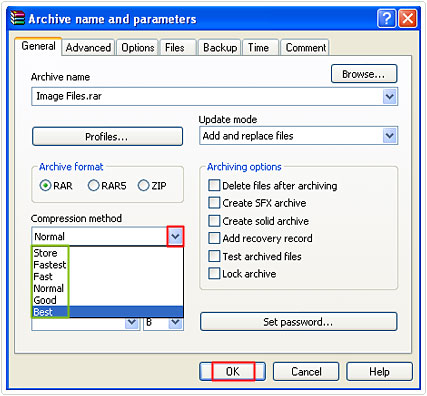Select the RAR archive format radio button
This screenshot has height=396, width=427.
[45, 185]
